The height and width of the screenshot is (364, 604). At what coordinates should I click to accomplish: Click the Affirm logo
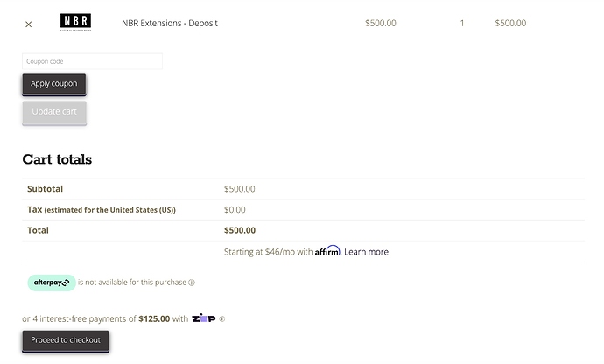click(327, 251)
